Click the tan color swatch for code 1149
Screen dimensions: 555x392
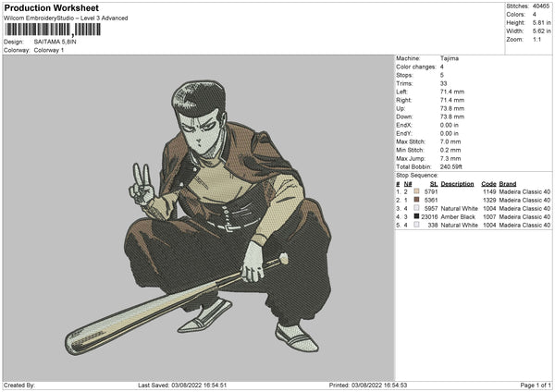tap(416, 191)
